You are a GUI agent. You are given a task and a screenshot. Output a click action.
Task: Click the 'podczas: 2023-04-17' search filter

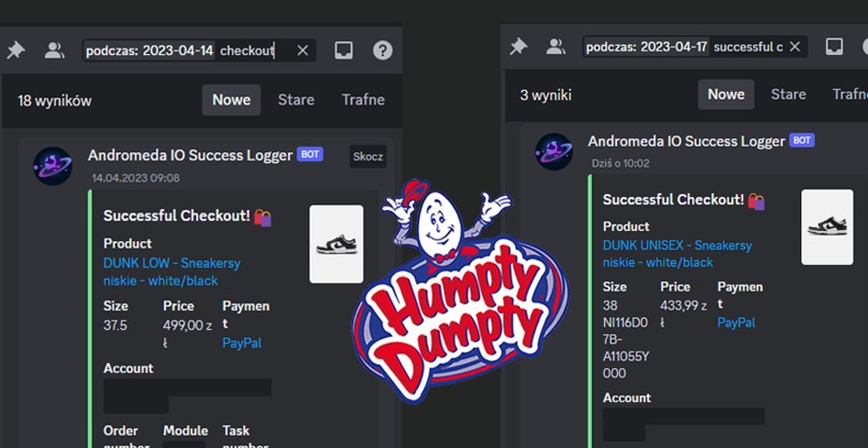click(x=646, y=47)
